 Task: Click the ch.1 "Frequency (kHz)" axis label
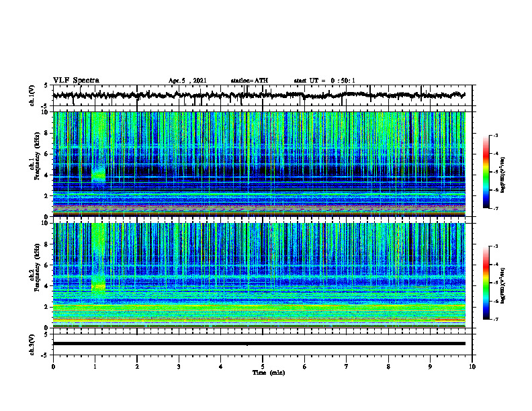pyautogui.click(x=37, y=156)
